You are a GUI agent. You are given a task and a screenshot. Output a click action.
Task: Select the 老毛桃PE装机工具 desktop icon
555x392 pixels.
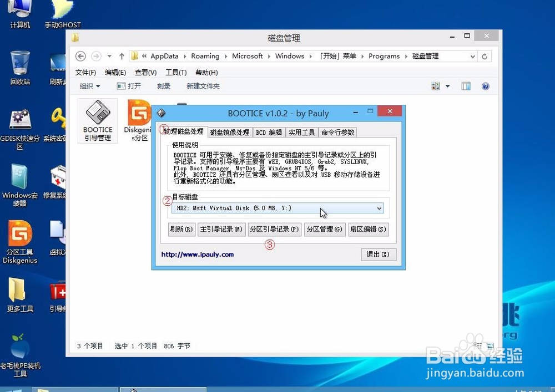coord(20,355)
